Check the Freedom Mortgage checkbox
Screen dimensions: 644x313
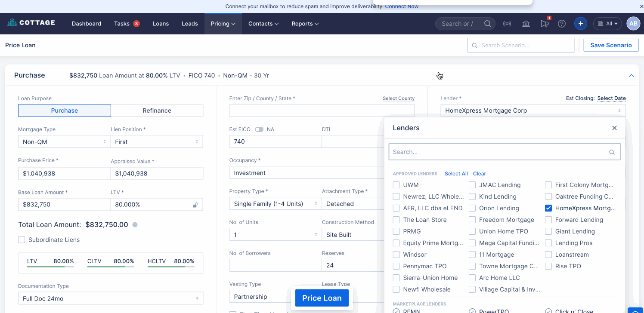tap(472, 220)
